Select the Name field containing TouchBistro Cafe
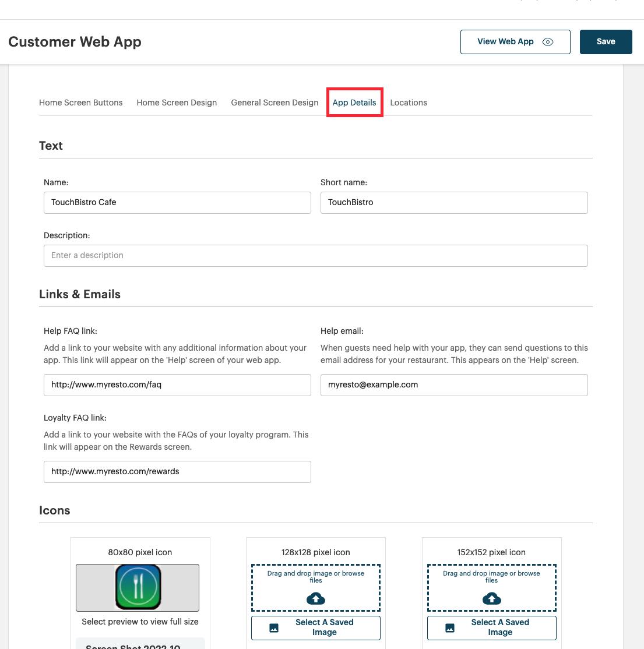This screenshot has height=649, width=644. pos(177,202)
